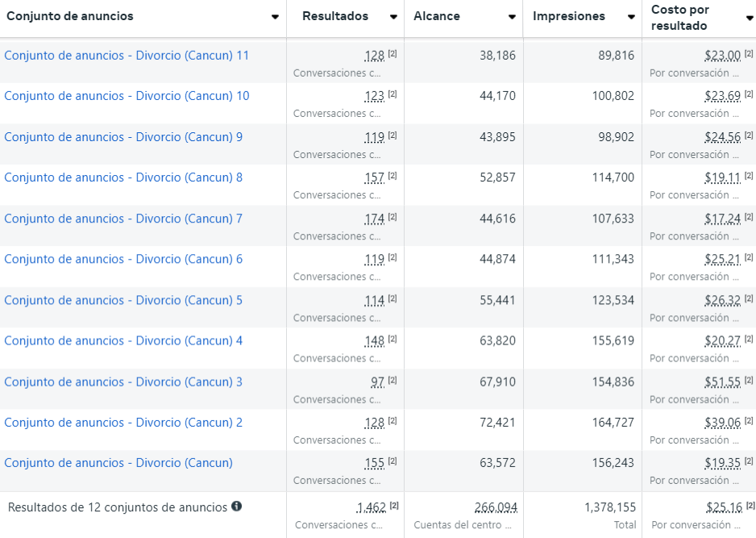Click the 128 results value for Cancun 11
Image resolution: width=756 pixels, height=538 pixels.
point(374,56)
